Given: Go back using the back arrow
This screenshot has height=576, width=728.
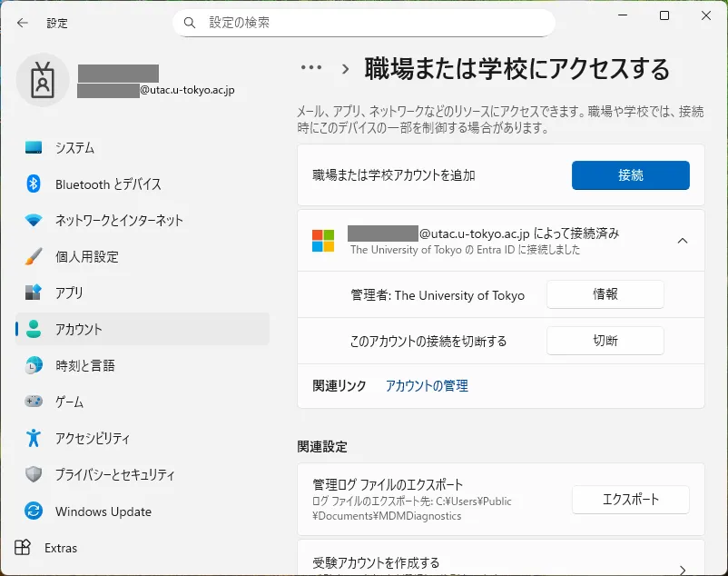Looking at the screenshot, I should pyautogui.click(x=23, y=23).
